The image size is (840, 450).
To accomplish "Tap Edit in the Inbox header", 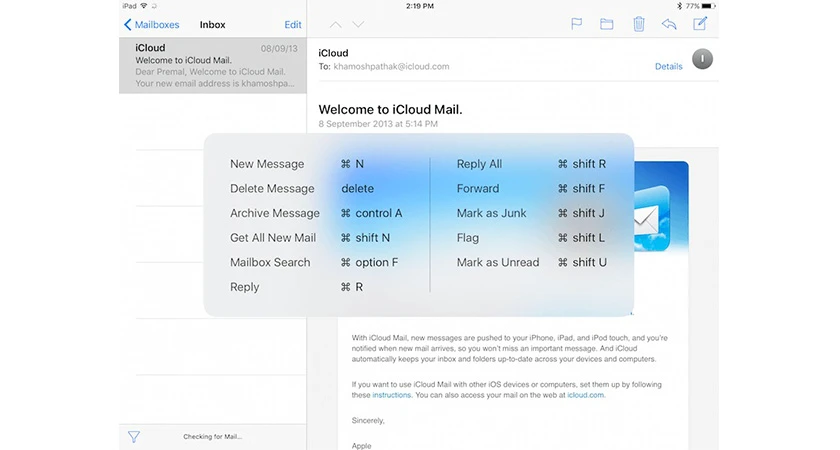I will pos(292,25).
